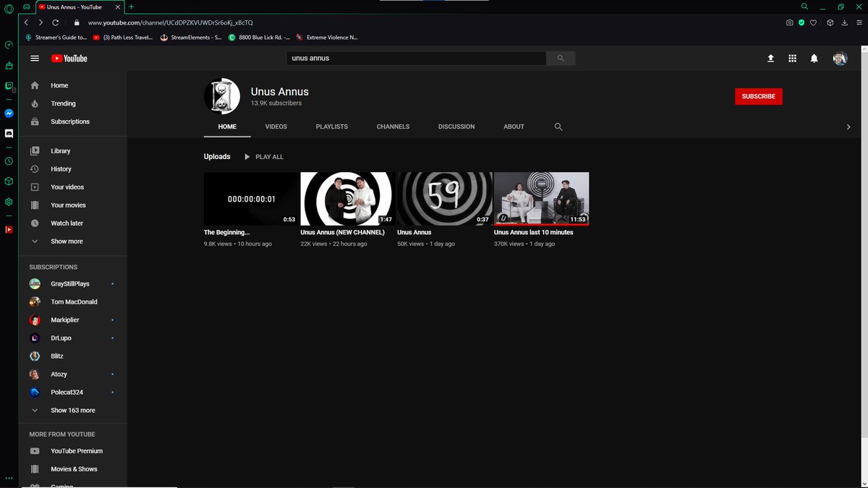Reload the page
The image size is (868, 488).
tap(57, 22)
